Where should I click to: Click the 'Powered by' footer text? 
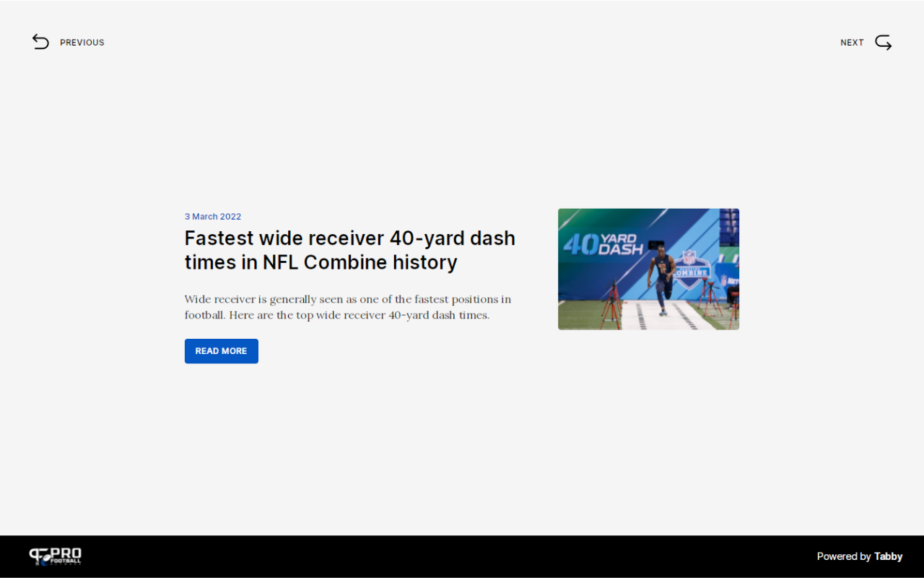click(x=844, y=556)
